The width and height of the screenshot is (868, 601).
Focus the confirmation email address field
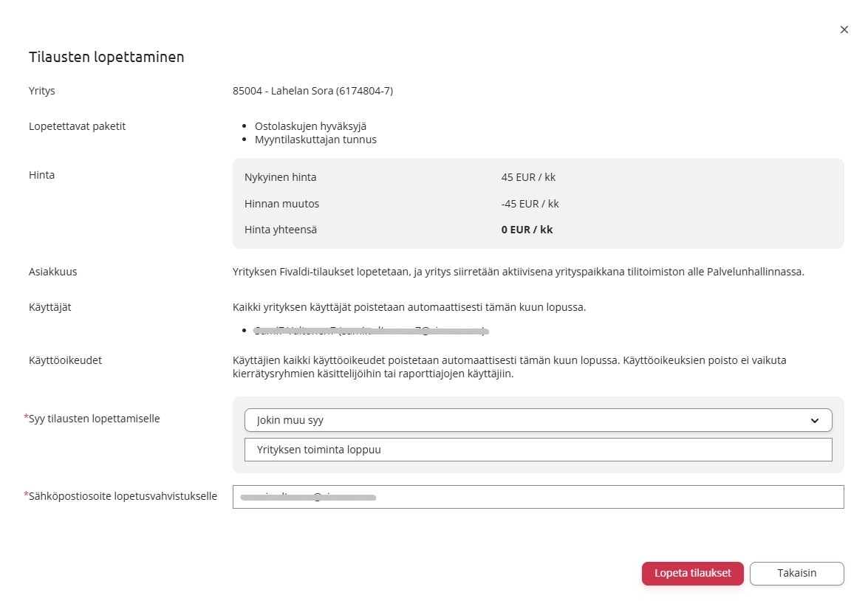(537, 497)
